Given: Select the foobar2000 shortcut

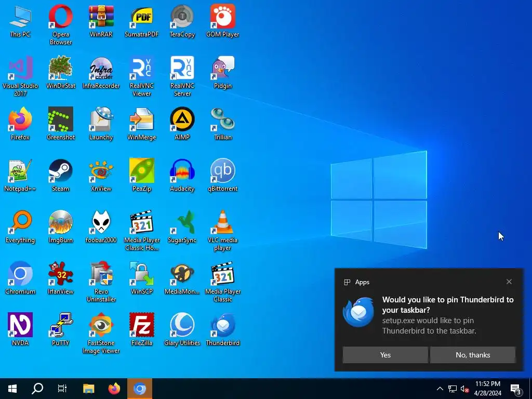Looking at the screenshot, I should tap(101, 227).
